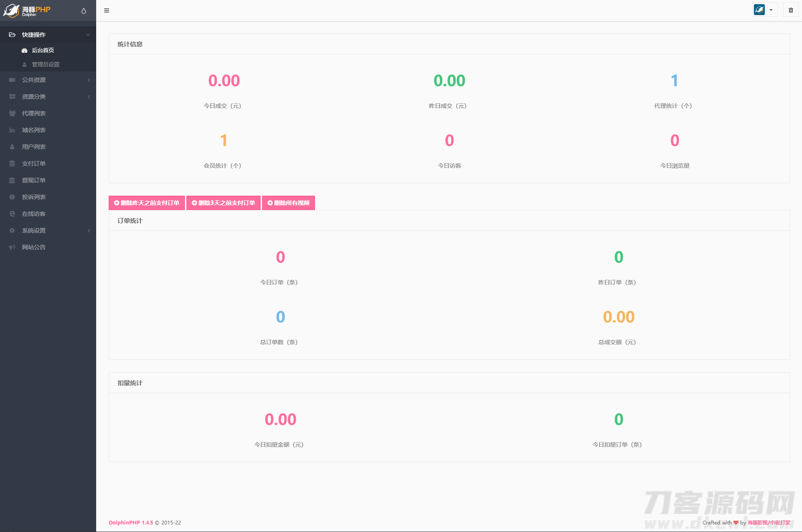Expand the 系统设置 submenu arrow
This screenshot has height=532, width=802.
(x=89, y=230)
